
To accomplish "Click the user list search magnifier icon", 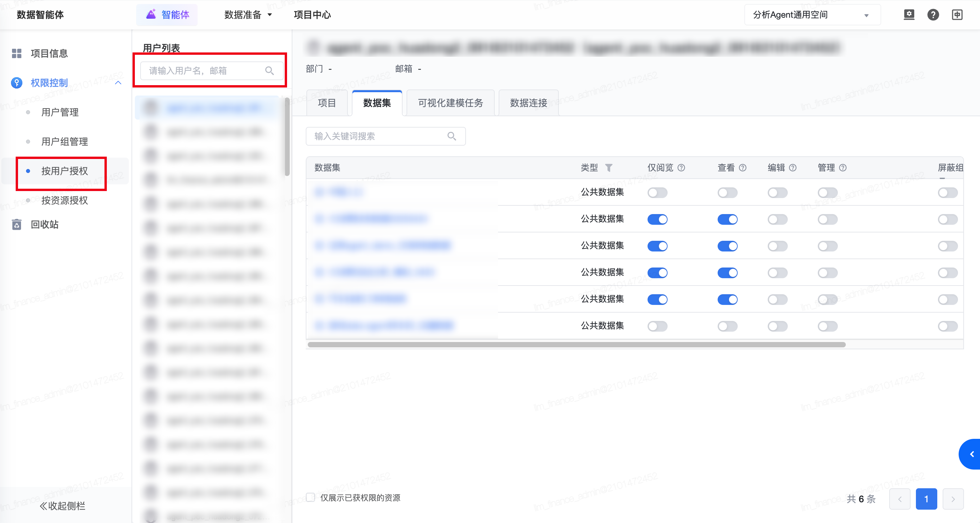I will pos(269,71).
